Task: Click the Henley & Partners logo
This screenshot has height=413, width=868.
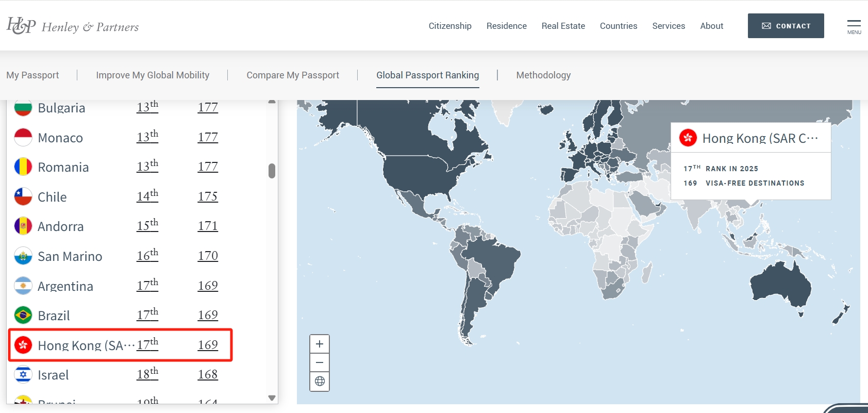Action: click(x=73, y=26)
